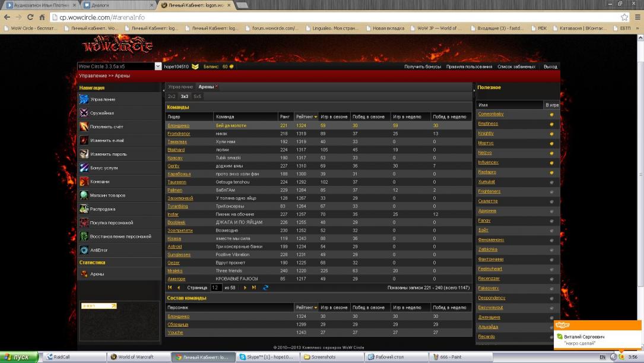Bookmark this page with the star icon
Viewport: 644px width, 363px height.
[x=624, y=17]
